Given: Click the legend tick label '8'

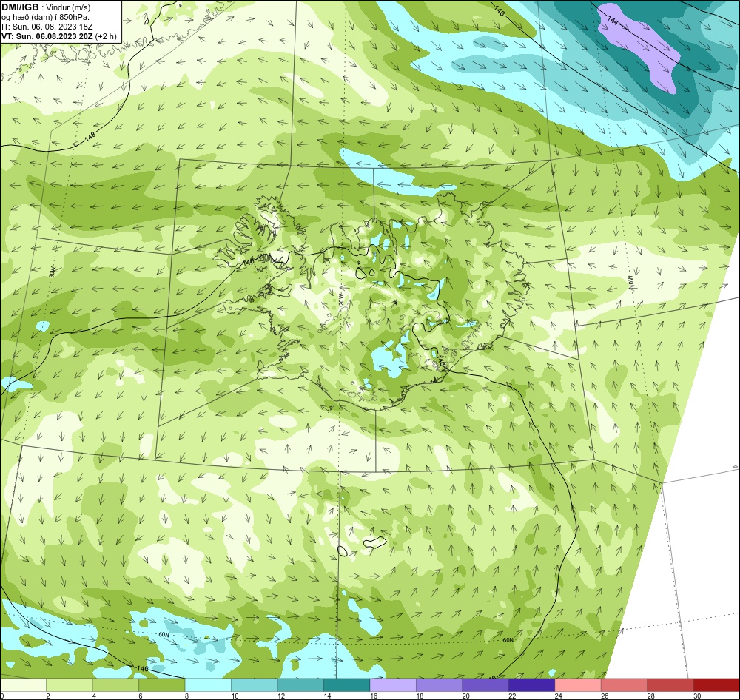Looking at the screenshot, I should [x=187, y=696].
